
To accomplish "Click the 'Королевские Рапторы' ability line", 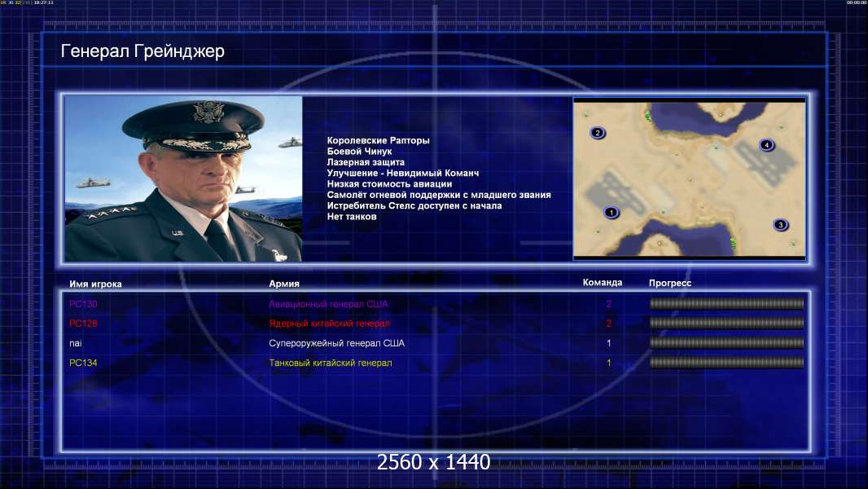I will (x=378, y=141).
